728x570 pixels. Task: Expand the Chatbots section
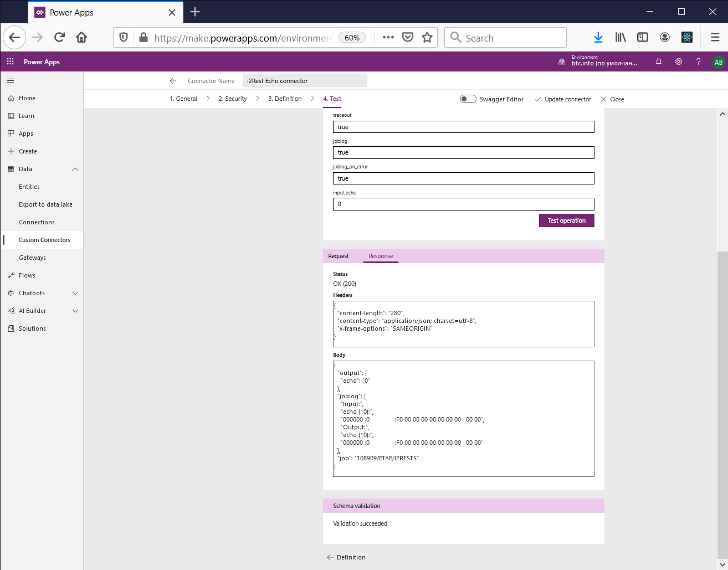coord(75,293)
